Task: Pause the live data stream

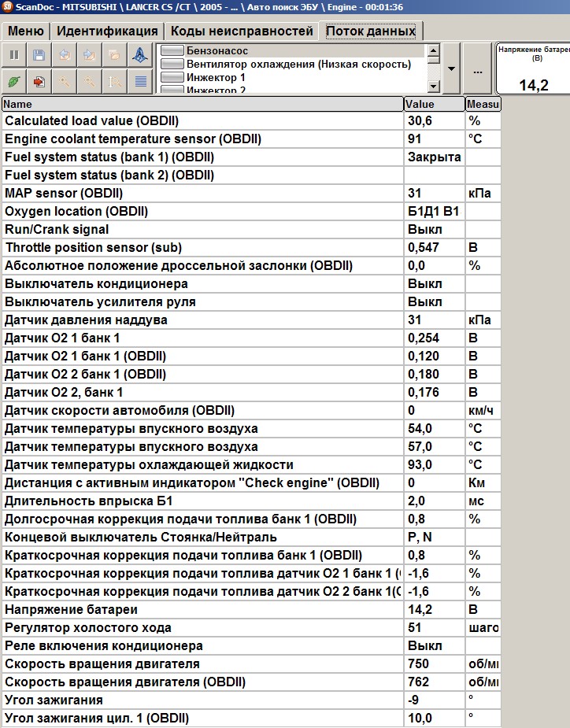Action: [14, 55]
